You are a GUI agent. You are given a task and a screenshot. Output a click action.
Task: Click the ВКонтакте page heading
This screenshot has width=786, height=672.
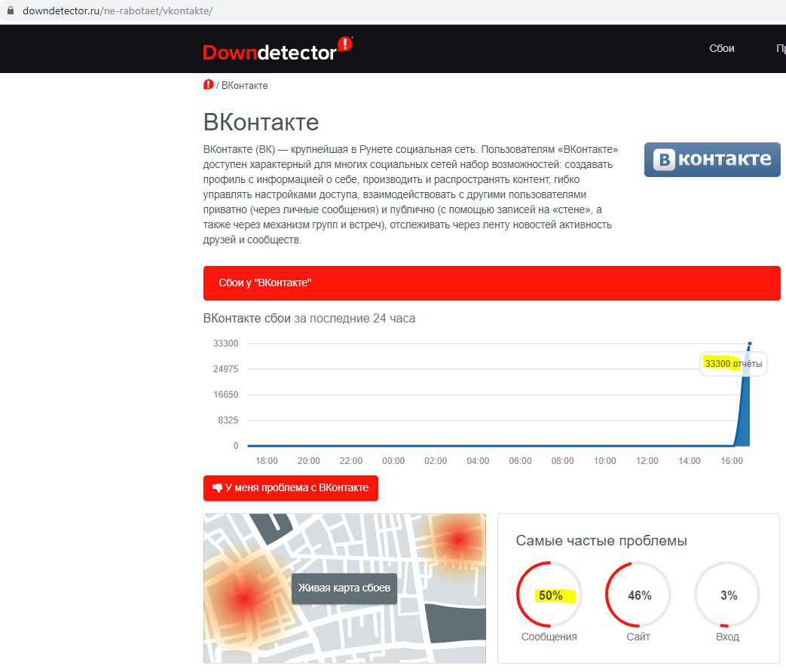261,122
